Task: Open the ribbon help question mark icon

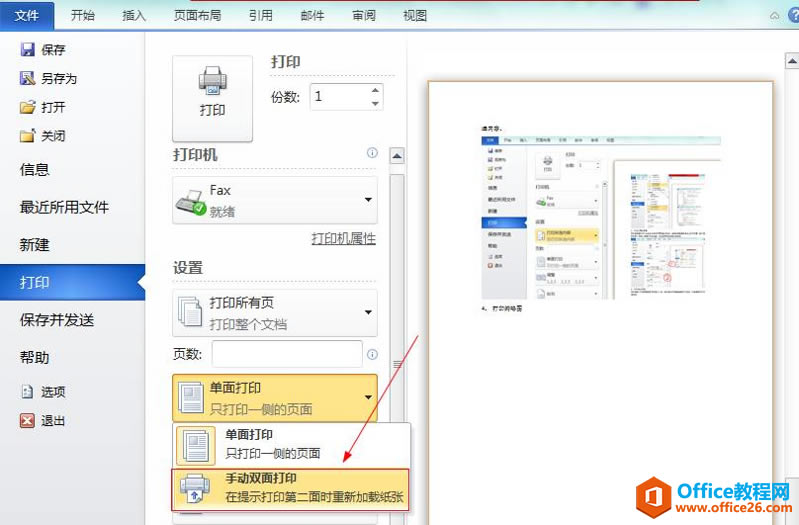Action: [x=793, y=15]
